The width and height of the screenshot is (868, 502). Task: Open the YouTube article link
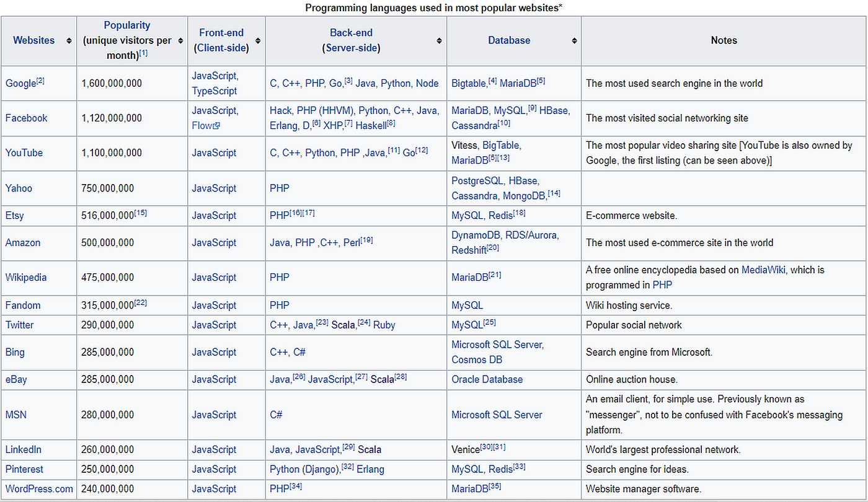tap(24, 152)
